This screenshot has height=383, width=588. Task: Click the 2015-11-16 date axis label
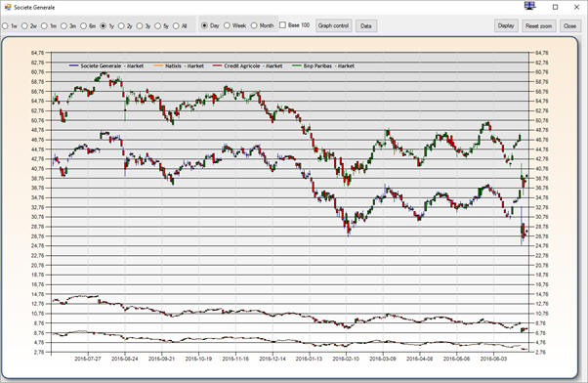[235, 359]
